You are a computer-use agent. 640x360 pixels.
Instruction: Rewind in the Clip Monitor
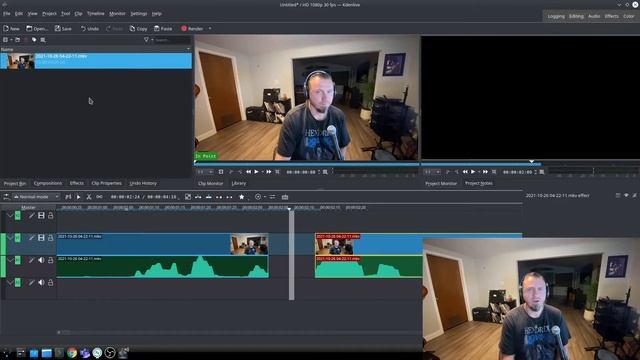(248, 172)
